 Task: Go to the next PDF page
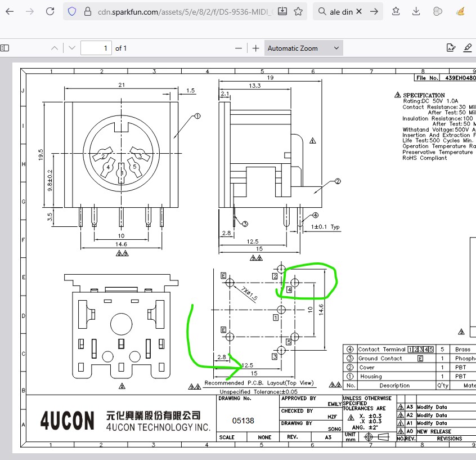[70, 48]
